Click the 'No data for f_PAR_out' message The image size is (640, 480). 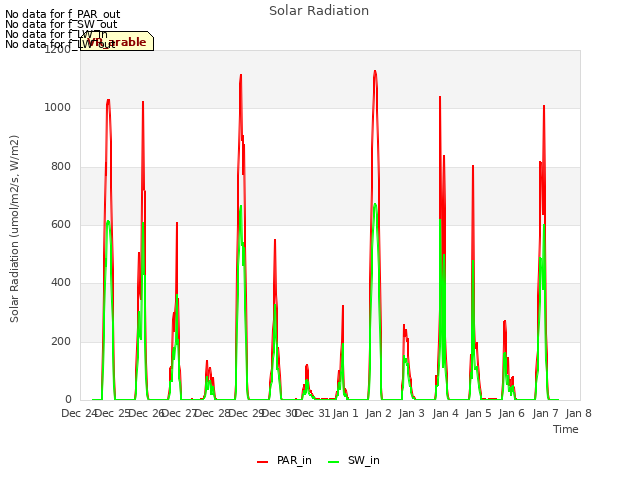tap(62, 15)
